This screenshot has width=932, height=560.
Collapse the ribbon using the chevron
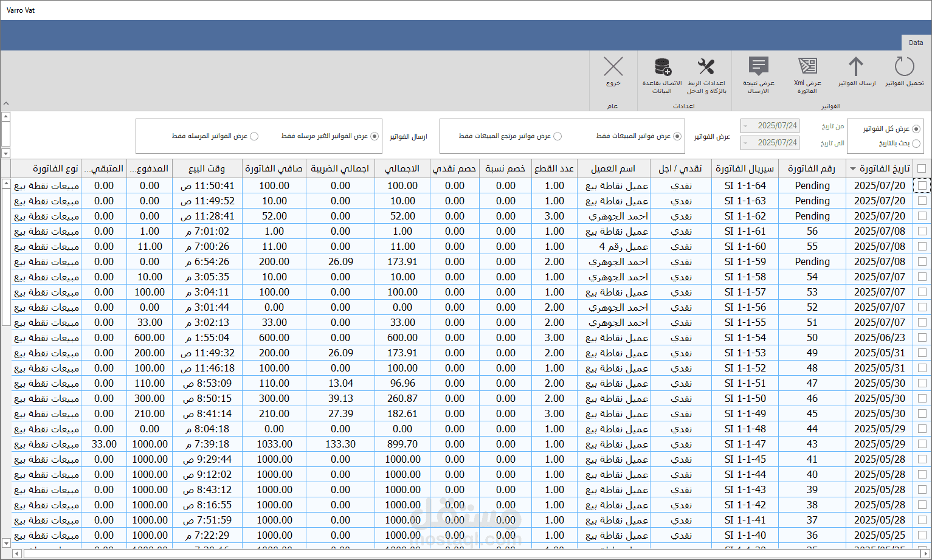pyautogui.click(x=5, y=103)
